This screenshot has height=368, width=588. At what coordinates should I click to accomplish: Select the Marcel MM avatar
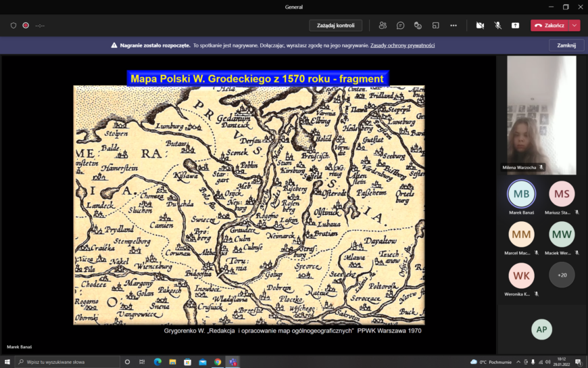pyautogui.click(x=521, y=234)
